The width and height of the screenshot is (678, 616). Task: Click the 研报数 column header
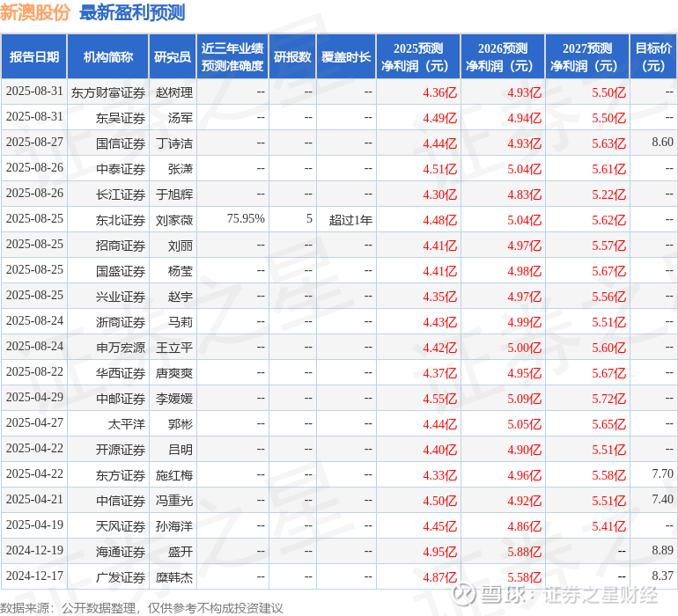[x=292, y=56]
